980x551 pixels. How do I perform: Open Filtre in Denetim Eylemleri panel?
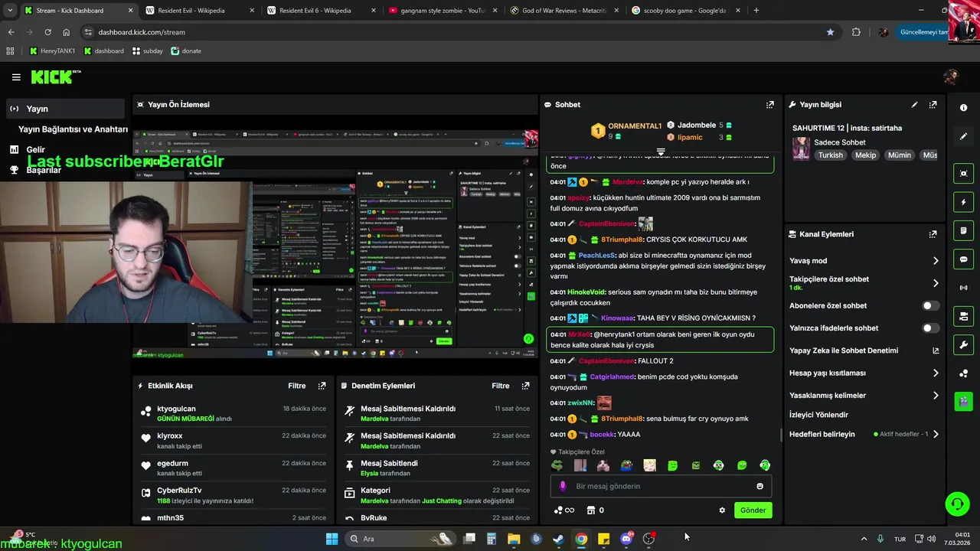(501, 386)
